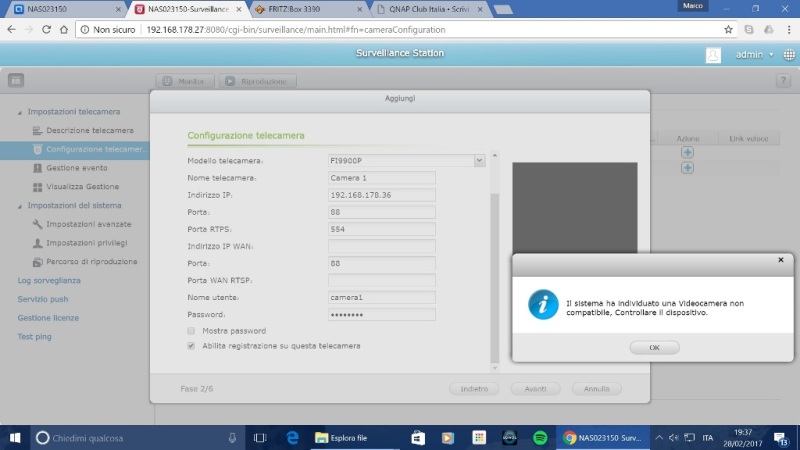Click the Nome telecamera input field
The width and height of the screenshot is (800, 450).
381,178
